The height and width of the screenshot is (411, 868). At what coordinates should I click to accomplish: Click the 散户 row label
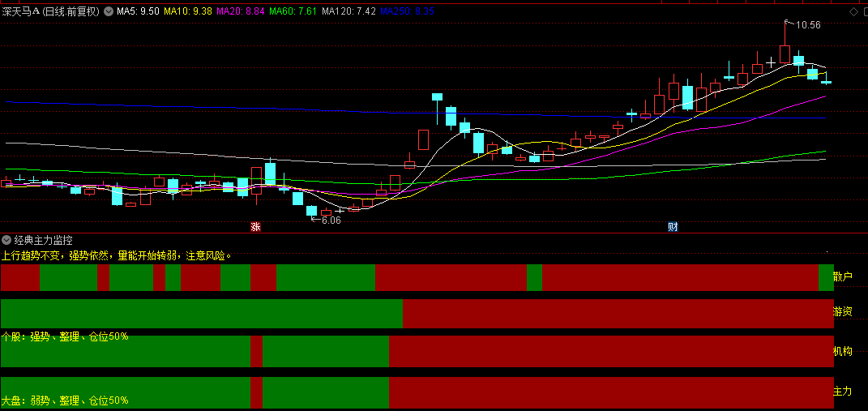point(843,277)
